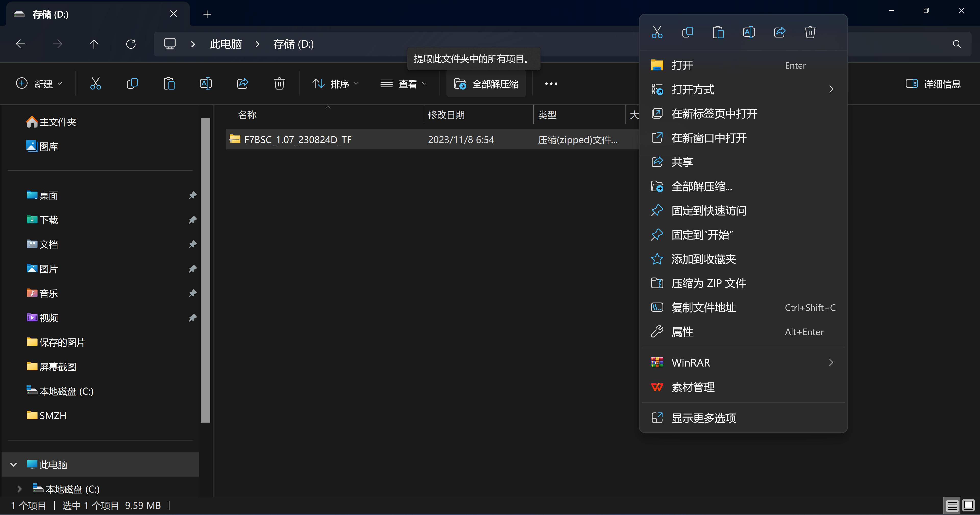Select 显示更多选项 at the menu bottom
The image size is (980, 515).
pyautogui.click(x=703, y=418)
